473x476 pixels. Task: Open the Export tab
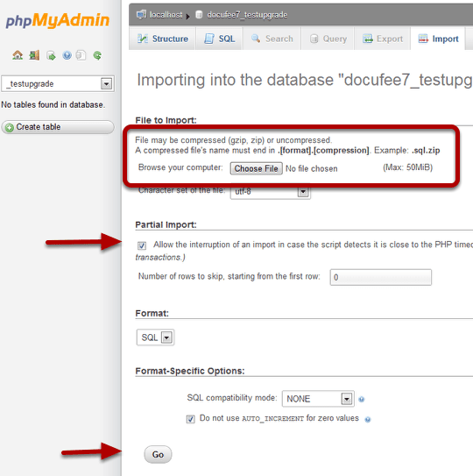coord(382,39)
